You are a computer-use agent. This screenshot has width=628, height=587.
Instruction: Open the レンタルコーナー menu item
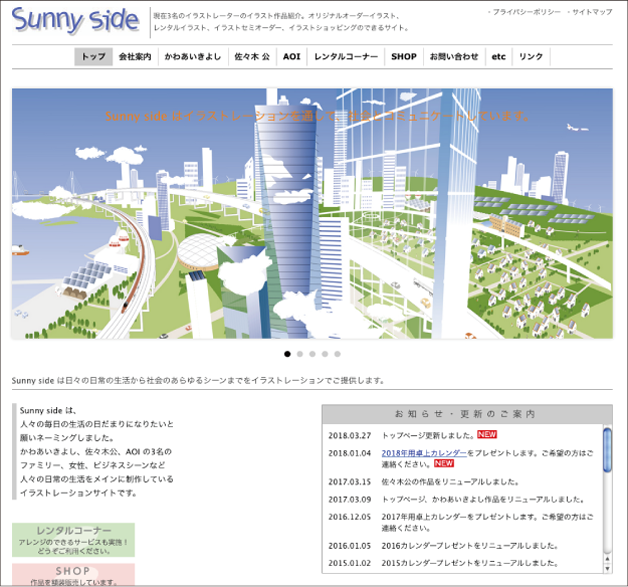pos(346,56)
